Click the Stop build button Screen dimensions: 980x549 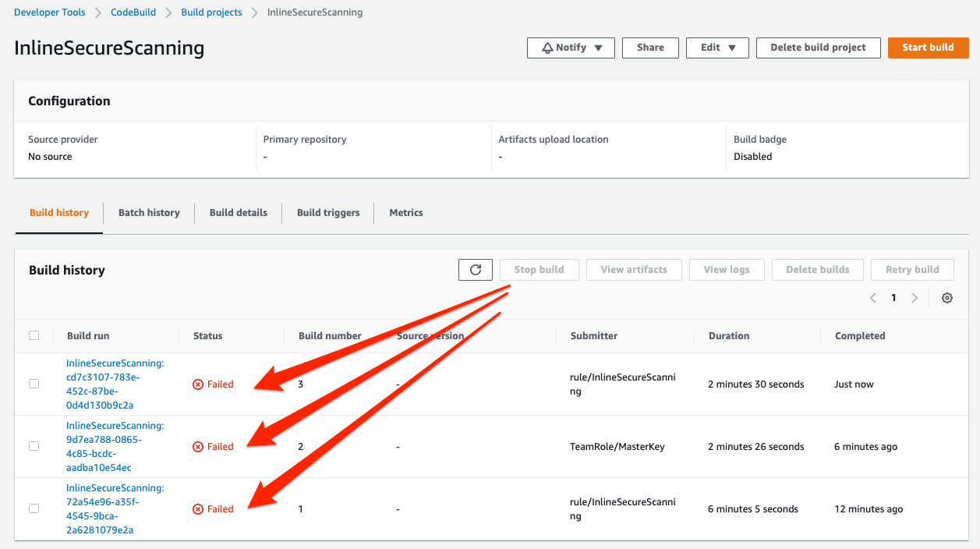click(x=539, y=270)
